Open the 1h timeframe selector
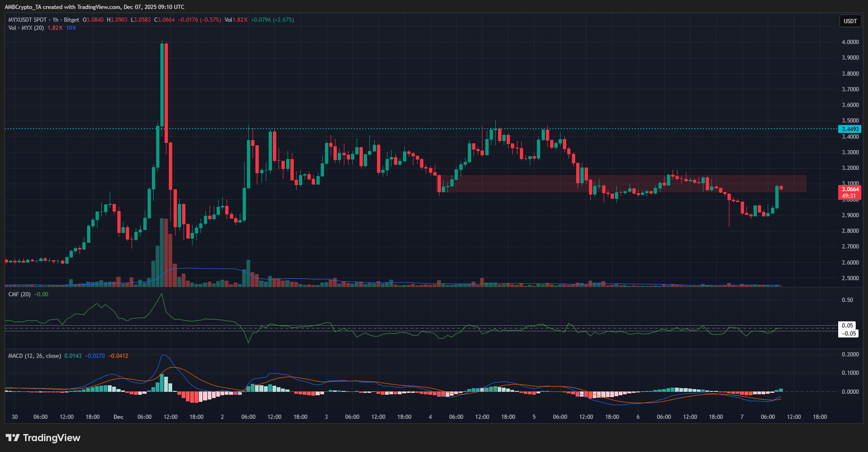The width and height of the screenshot is (868, 452). pos(54,20)
